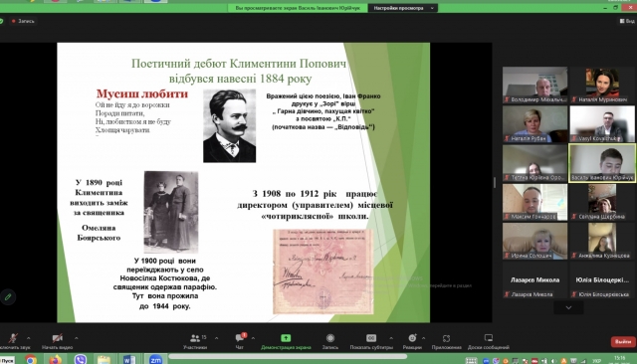Select Анжеліка Кузнецова video thumbnail

point(602,241)
